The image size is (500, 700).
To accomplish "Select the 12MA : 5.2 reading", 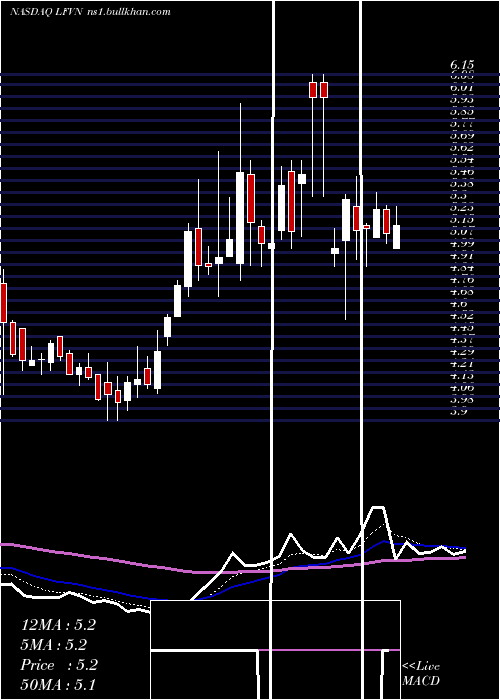I will 58,625.
